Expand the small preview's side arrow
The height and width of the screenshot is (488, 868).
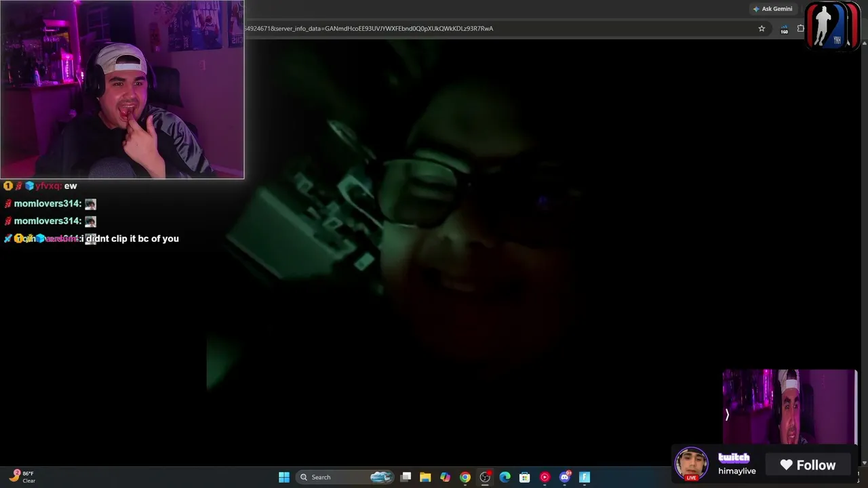point(727,415)
